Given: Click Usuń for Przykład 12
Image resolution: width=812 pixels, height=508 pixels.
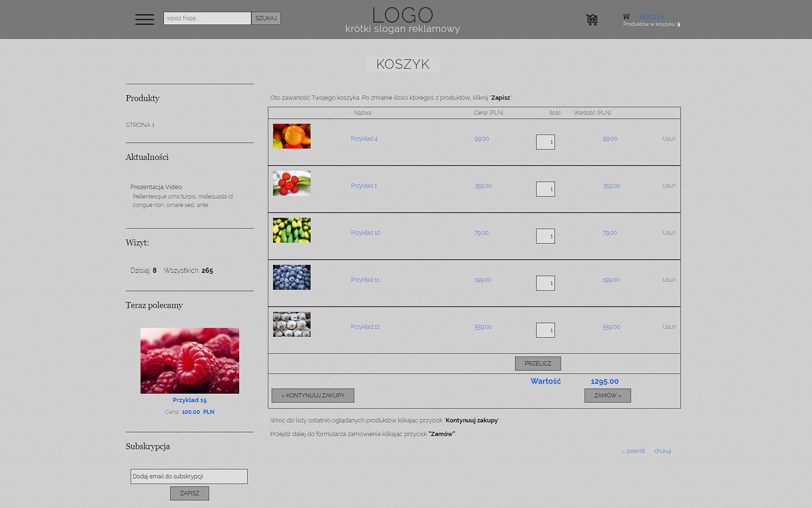Looking at the screenshot, I should click(668, 327).
